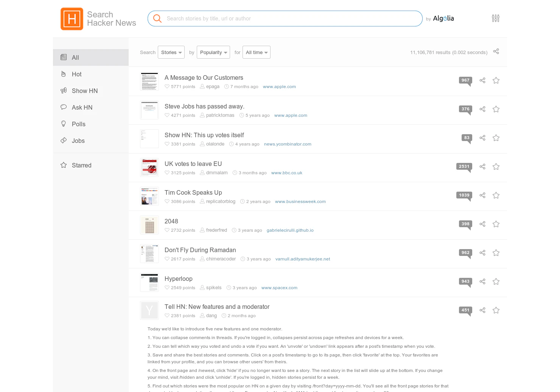Open the Stories type dropdown
Image resolution: width=560 pixels, height=392 pixels.
pyautogui.click(x=171, y=52)
